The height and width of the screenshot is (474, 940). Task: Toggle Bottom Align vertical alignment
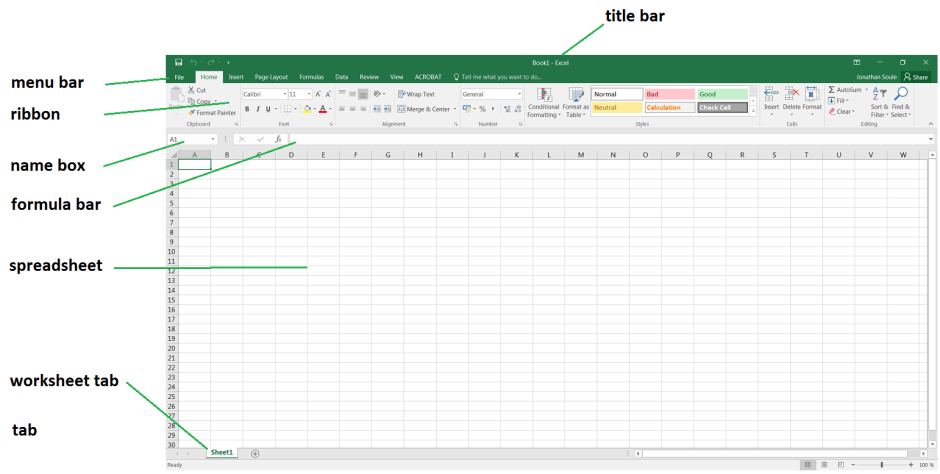click(363, 94)
